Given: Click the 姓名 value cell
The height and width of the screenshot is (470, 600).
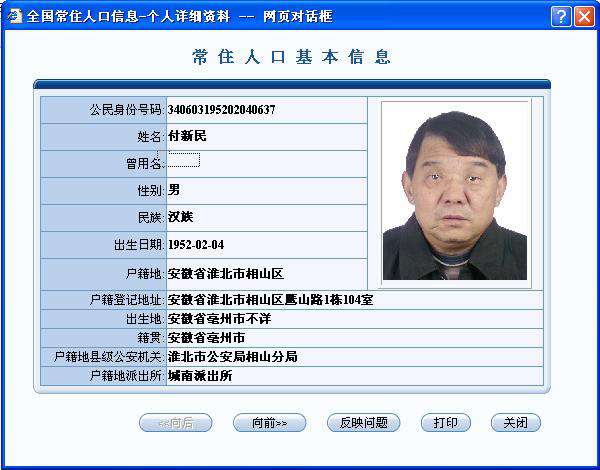Looking at the screenshot, I should click(x=265, y=136).
